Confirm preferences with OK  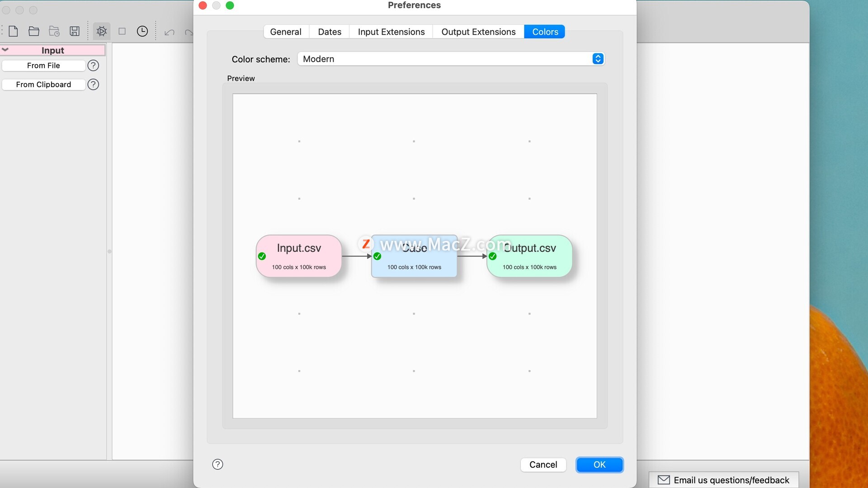tap(599, 465)
